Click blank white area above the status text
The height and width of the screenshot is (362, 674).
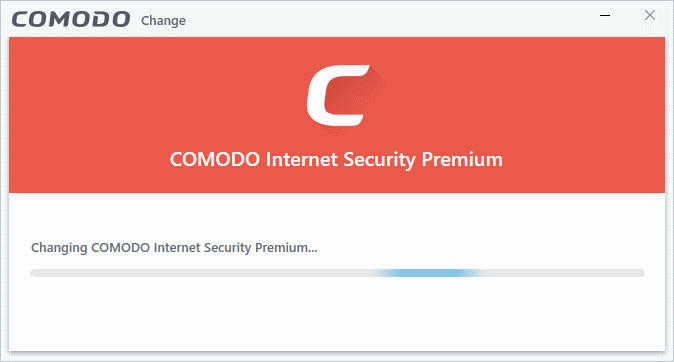[336, 215]
